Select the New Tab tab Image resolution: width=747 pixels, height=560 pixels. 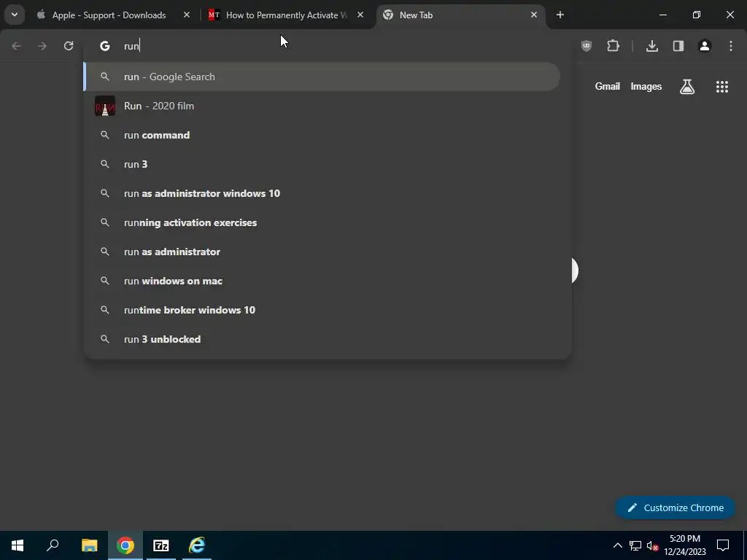460,15
